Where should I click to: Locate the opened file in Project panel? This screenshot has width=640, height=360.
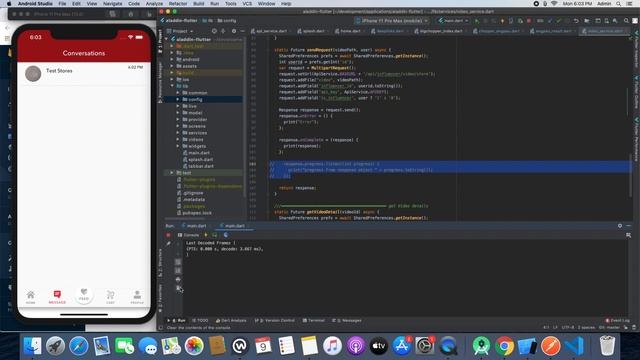coord(214,31)
